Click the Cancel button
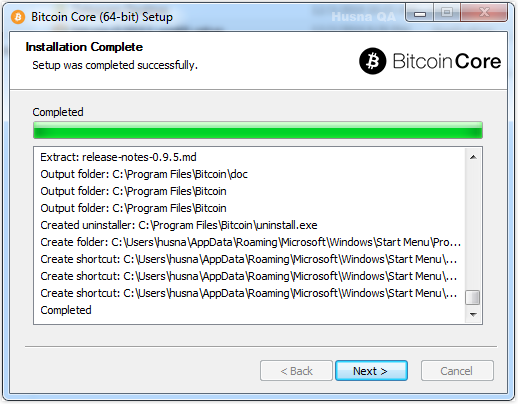Viewport: 518px width, 404px height. pos(457,371)
